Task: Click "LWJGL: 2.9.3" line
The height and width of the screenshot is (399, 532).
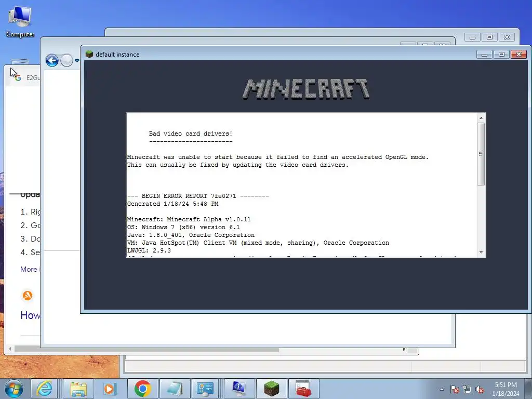Action: [x=149, y=251]
